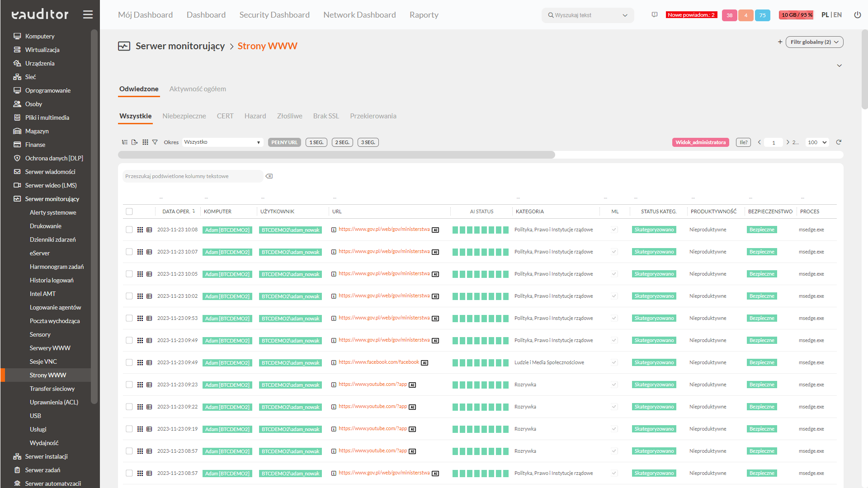Image resolution: width=868 pixels, height=488 pixels.
Task: Open the Komputery section icon
Action: point(17,36)
